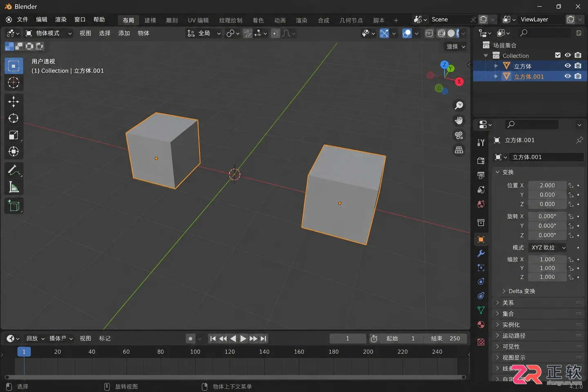Select the Annotate tool
The width and height of the screenshot is (588, 392).
click(x=13, y=170)
